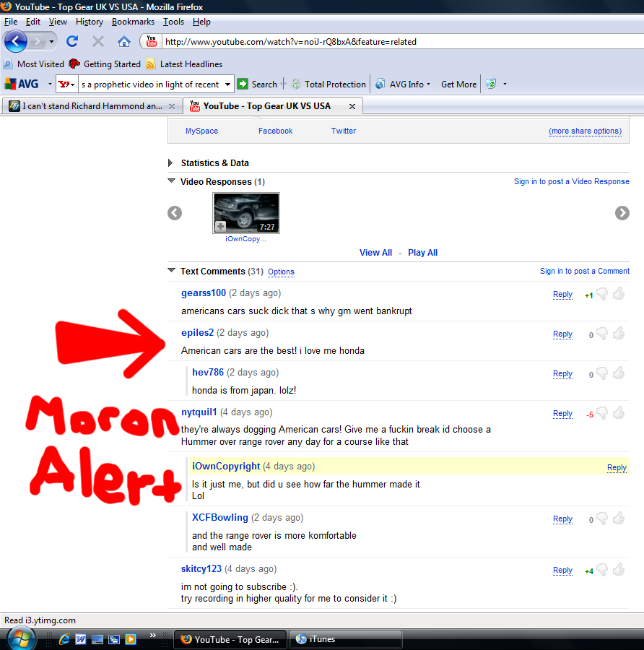Thumbs down epiles2's comment
The height and width of the screenshot is (650, 644).
(602, 334)
